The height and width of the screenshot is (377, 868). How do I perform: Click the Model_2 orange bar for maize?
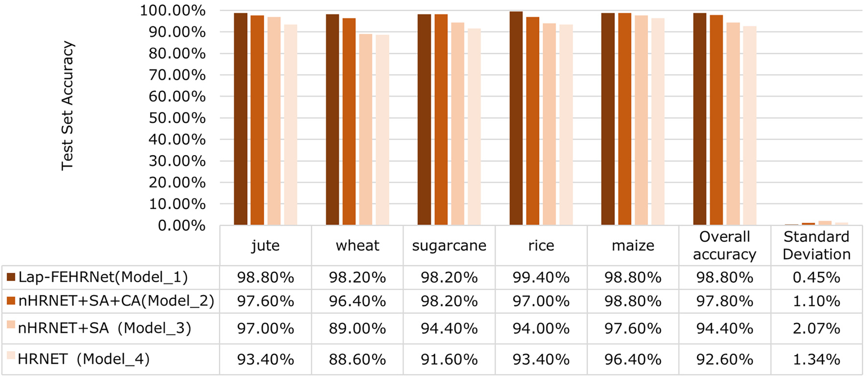click(x=625, y=119)
